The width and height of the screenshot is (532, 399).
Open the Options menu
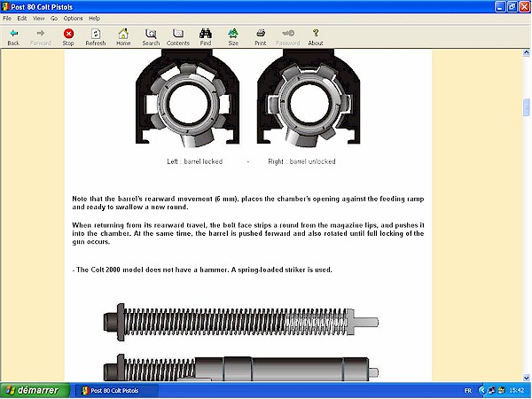tap(73, 19)
